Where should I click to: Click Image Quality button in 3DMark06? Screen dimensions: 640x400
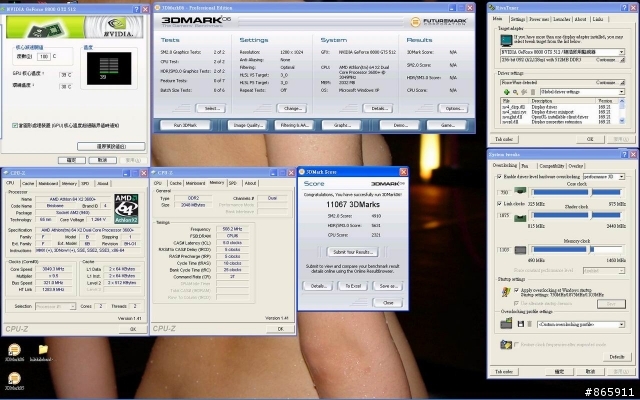point(247,125)
